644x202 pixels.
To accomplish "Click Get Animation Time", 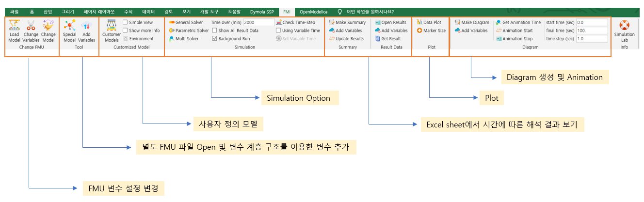I will [x=518, y=22].
